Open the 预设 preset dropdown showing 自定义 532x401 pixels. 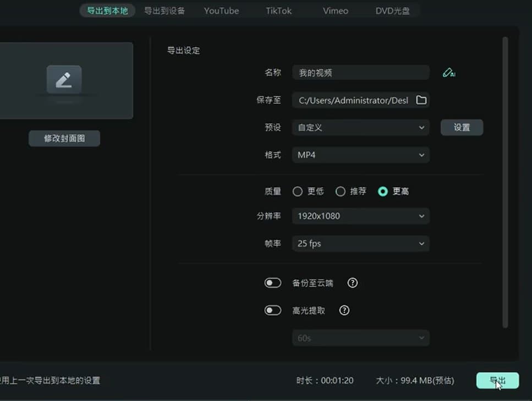(360, 128)
